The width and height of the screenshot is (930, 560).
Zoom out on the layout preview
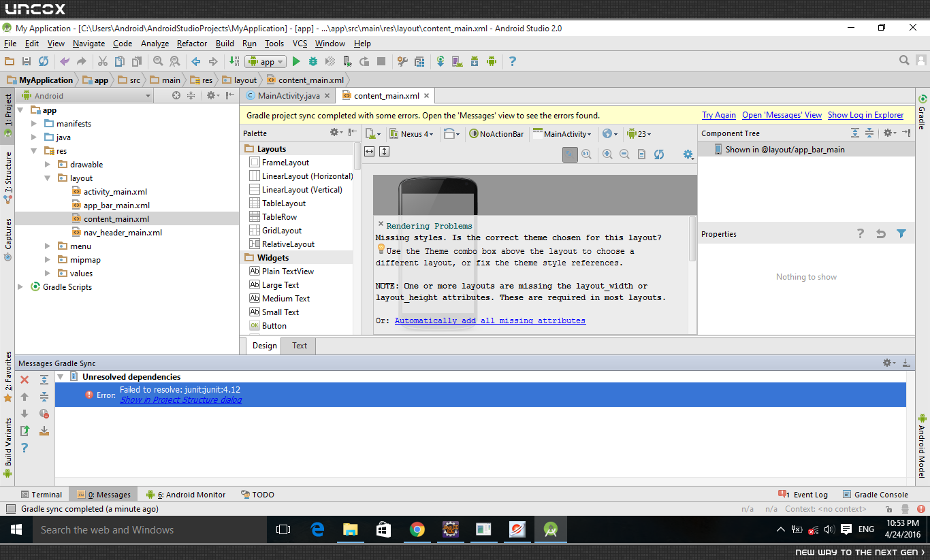pyautogui.click(x=624, y=154)
